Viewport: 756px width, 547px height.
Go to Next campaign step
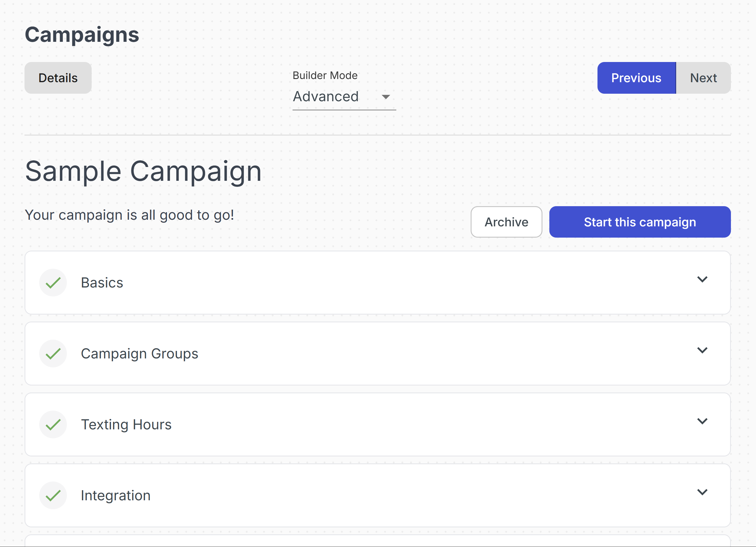click(x=703, y=78)
